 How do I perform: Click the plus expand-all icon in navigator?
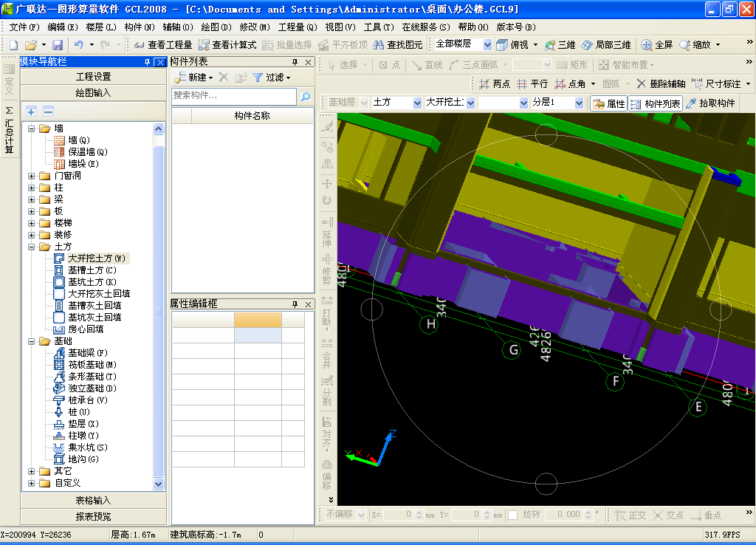tap(31, 112)
